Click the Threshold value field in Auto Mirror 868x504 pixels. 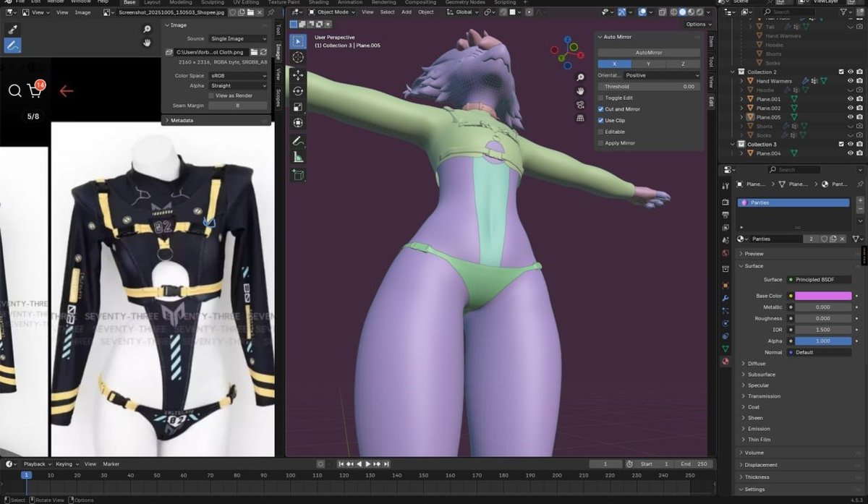[649, 87]
